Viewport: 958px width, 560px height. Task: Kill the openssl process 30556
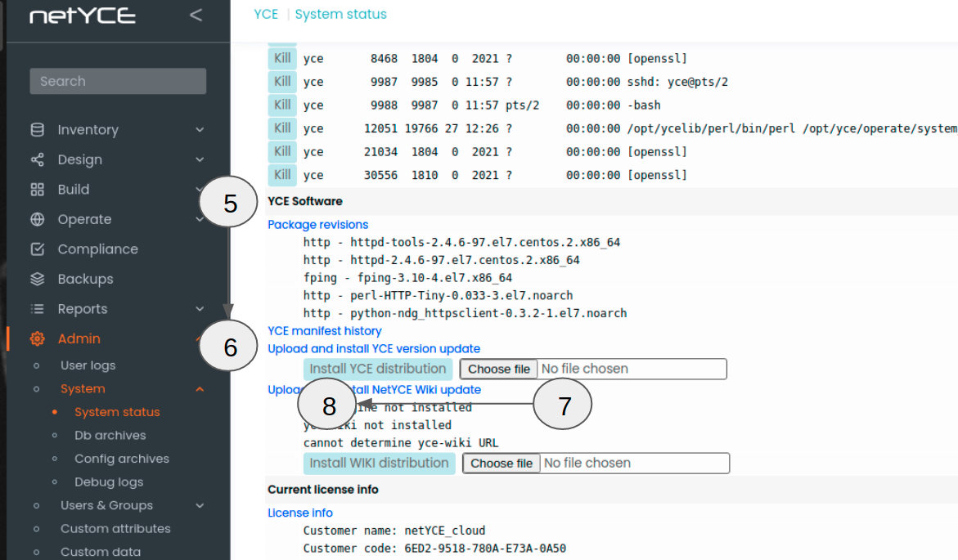click(282, 175)
